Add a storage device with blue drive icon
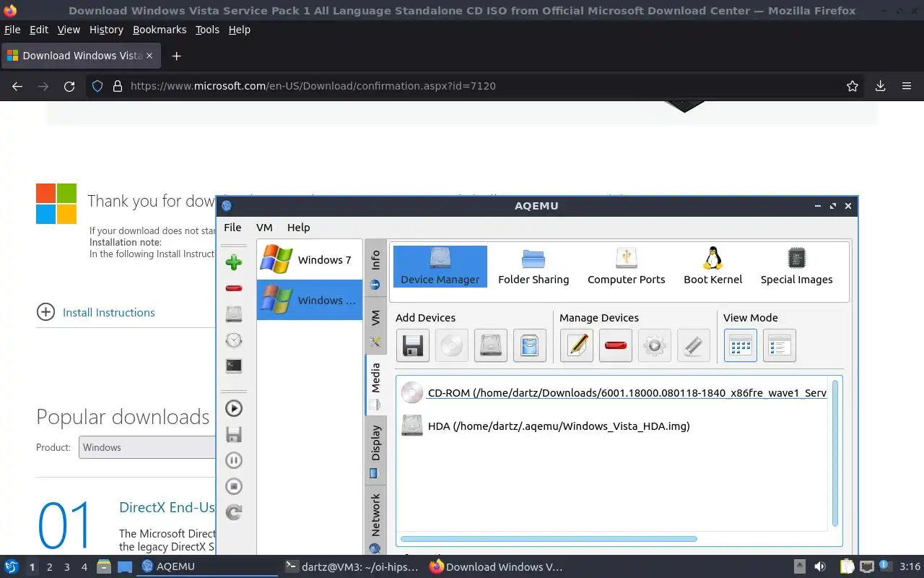 point(530,345)
